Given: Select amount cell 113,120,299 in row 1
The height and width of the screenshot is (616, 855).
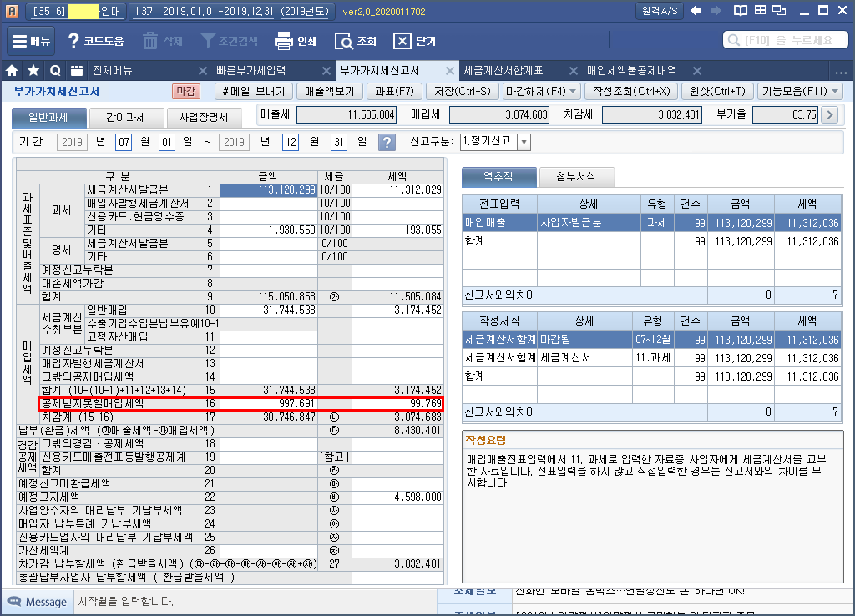Looking at the screenshot, I should click(269, 190).
